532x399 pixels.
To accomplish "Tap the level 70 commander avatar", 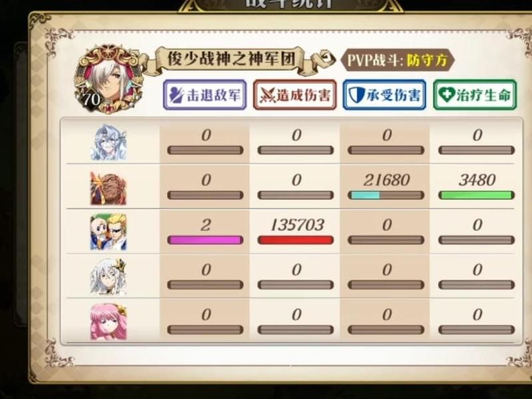I will coord(108,80).
